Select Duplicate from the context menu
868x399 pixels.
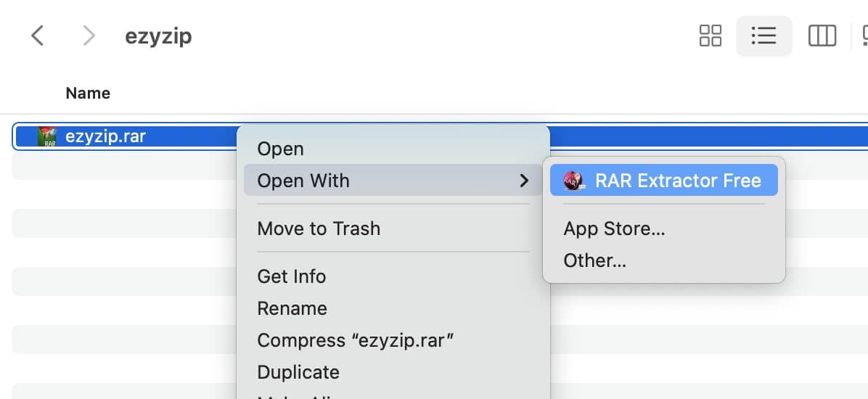click(x=298, y=372)
